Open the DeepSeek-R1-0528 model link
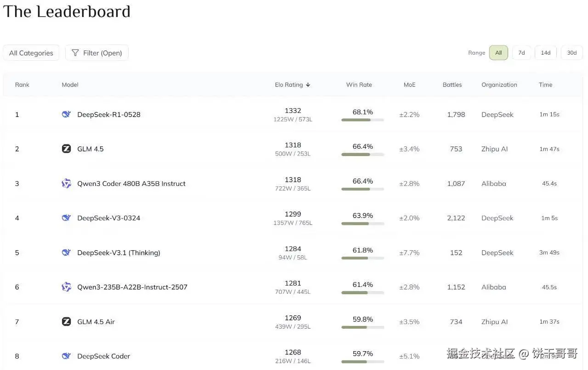The width and height of the screenshot is (588, 370). click(109, 114)
